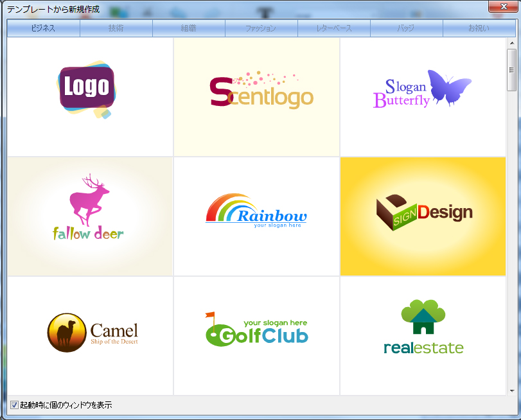
Task: Open the ビジネス category tab
Action: [x=44, y=28]
